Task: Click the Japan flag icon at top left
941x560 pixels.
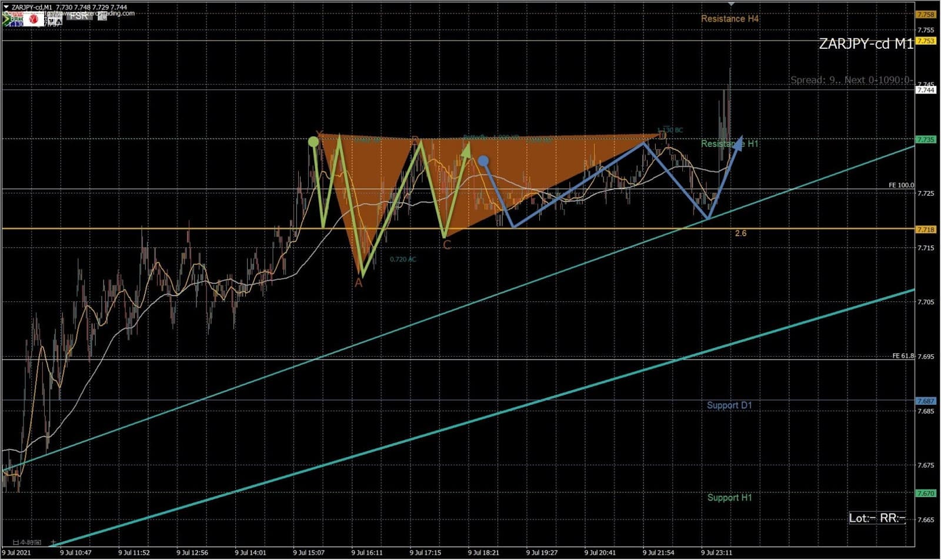Action: click(34, 20)
